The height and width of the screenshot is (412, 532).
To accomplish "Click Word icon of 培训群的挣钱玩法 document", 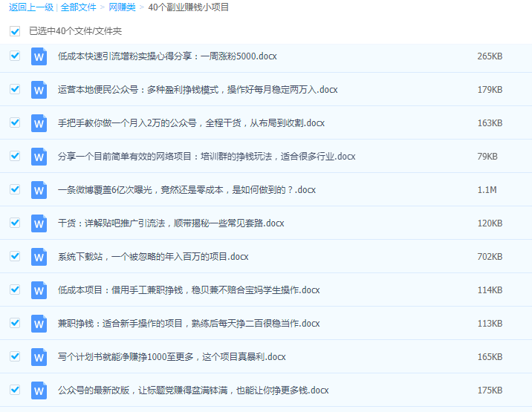I will (39, 157).
